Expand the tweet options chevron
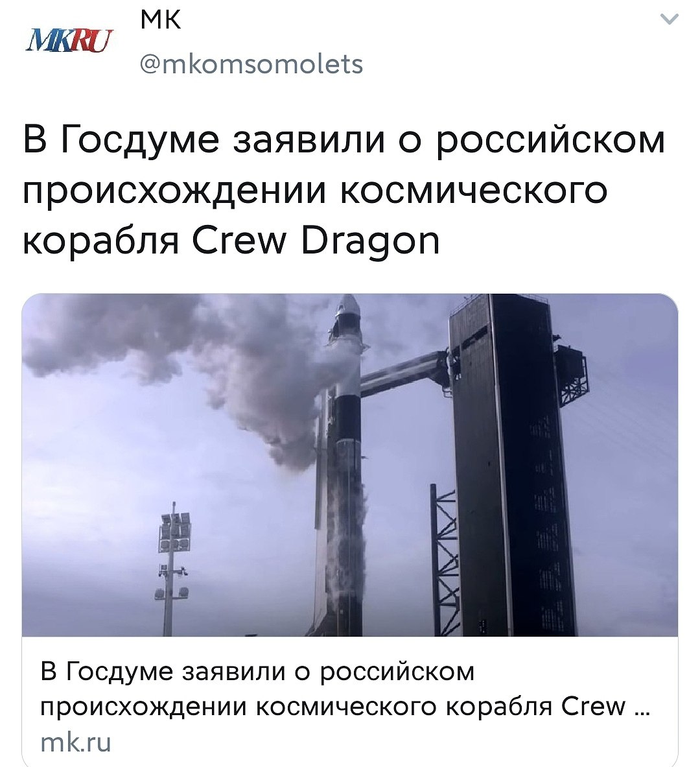The height and width of the screenshot is (767, 700). (x=669, y=19)
